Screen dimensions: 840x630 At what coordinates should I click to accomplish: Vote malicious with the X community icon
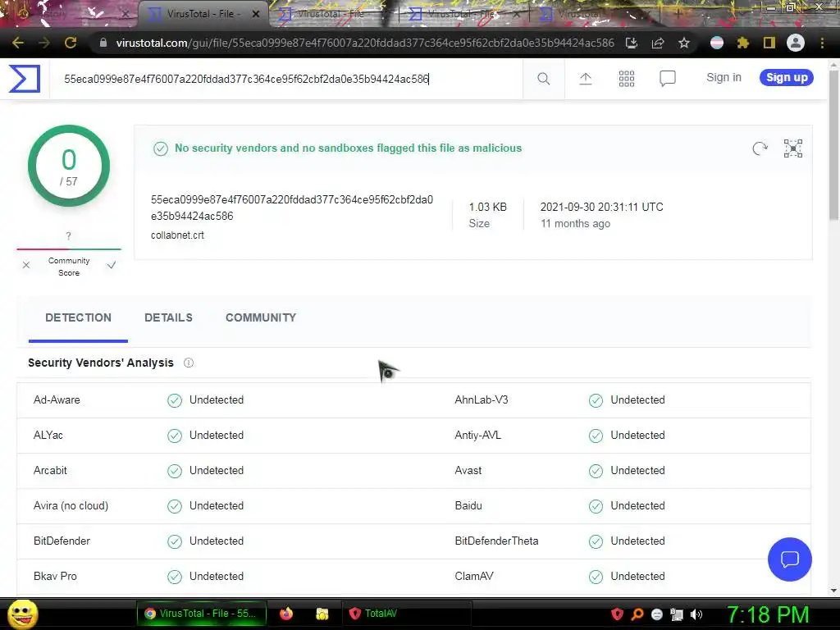click(26, 265)
